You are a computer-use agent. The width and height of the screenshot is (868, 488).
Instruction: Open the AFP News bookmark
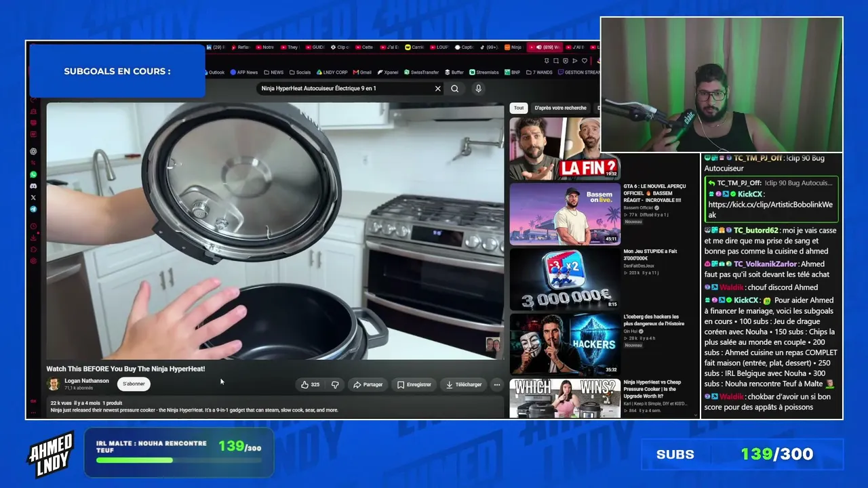pos(244,73)
